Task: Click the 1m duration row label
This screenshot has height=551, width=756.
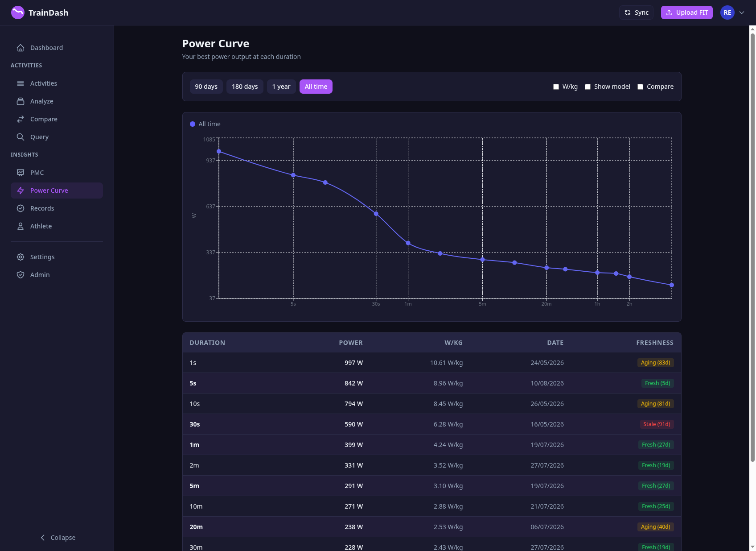Action: pos(194,445)
